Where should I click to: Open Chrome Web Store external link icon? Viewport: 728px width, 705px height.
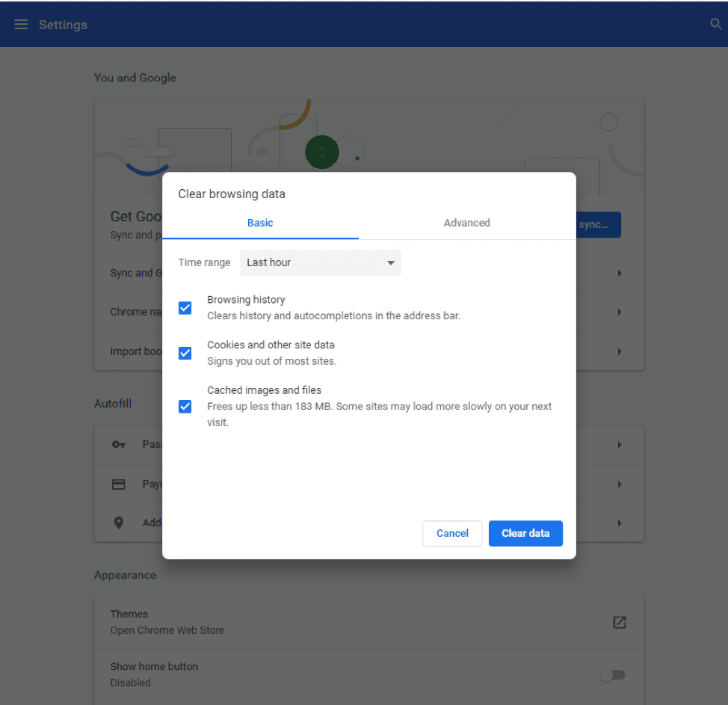(x=620, y=622)
